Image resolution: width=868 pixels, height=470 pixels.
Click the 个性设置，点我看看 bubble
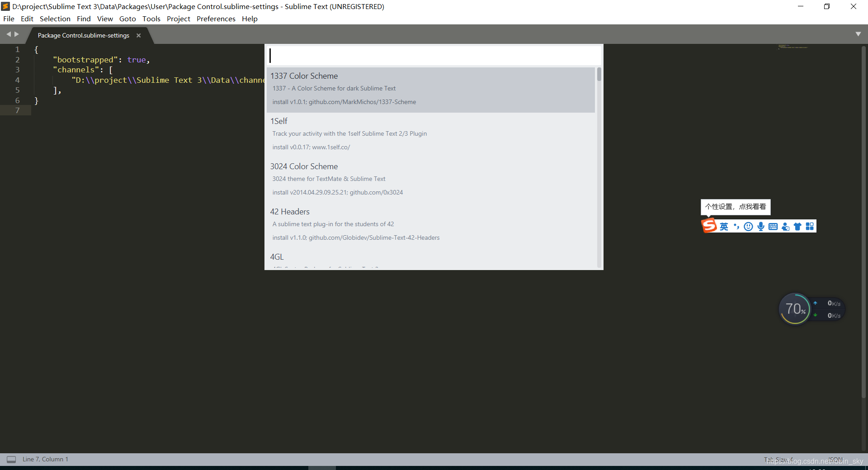[x=736, y=207]
